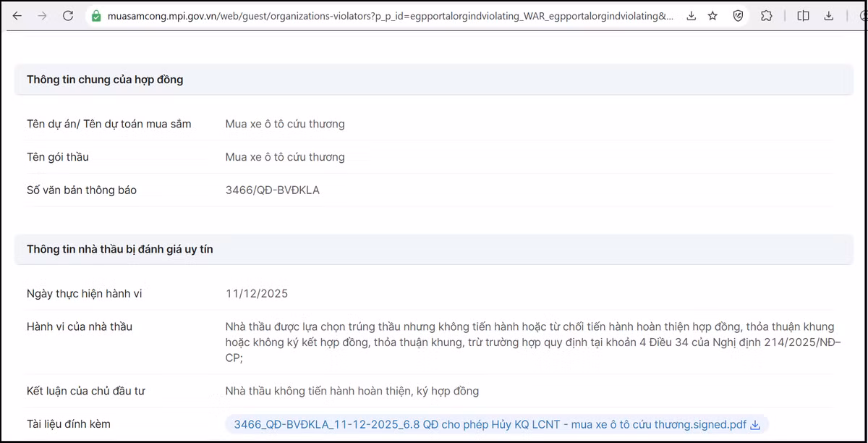
Task: Click 'Nhà thầu không tiến hành hoàn thiện' conclusion text
Action: (352, 391)
